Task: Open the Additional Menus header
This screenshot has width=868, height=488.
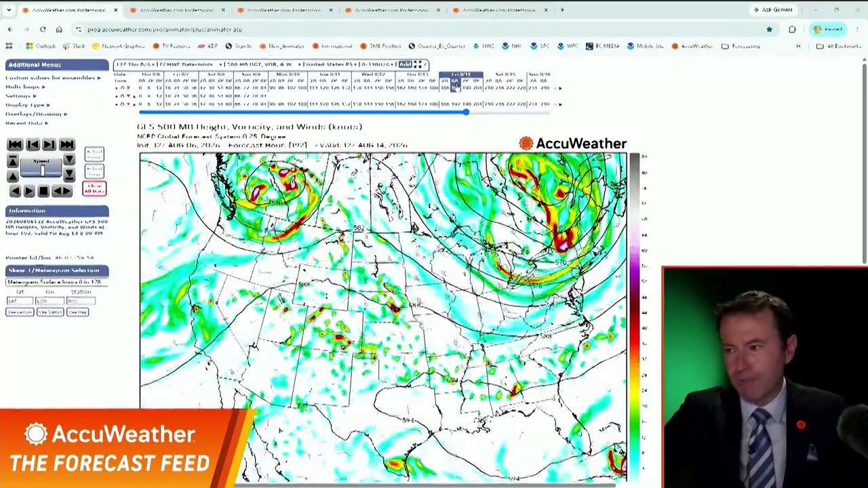Action: [57, 64]
